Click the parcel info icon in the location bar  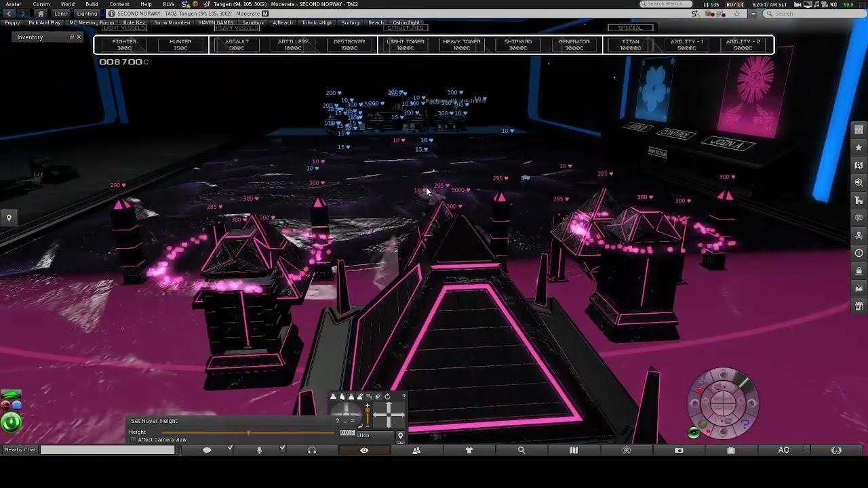112,14
